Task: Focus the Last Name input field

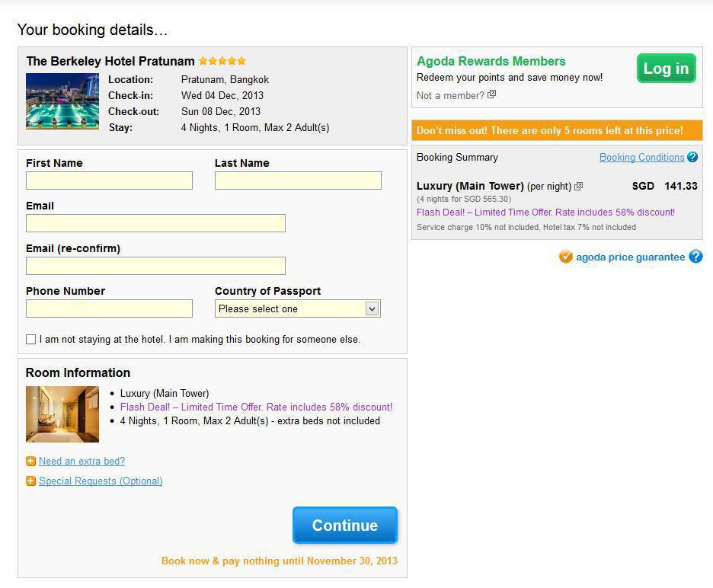Action: [x=298, y=181]
